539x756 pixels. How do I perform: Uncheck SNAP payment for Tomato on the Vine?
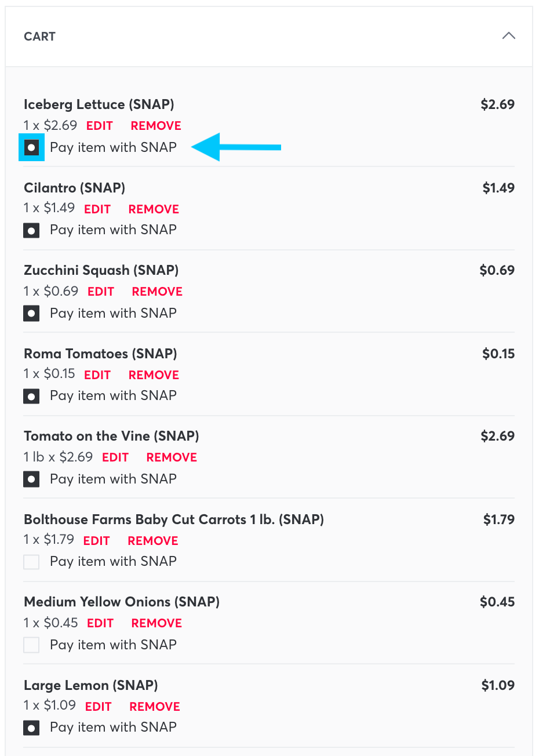click(31, 479)
